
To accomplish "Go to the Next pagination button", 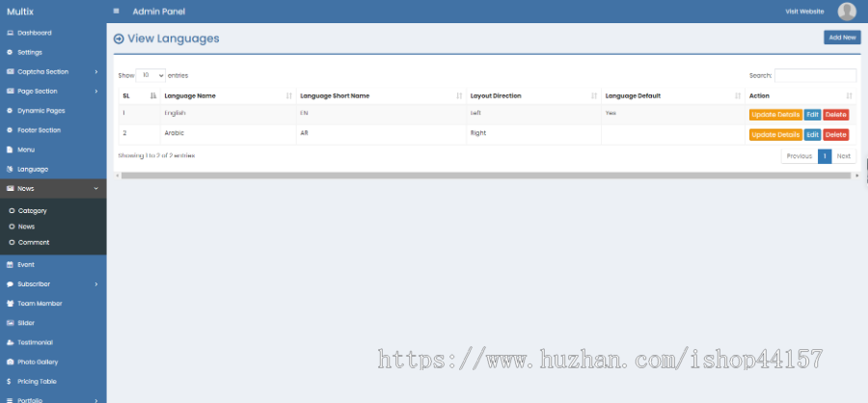I will (844, 156).
